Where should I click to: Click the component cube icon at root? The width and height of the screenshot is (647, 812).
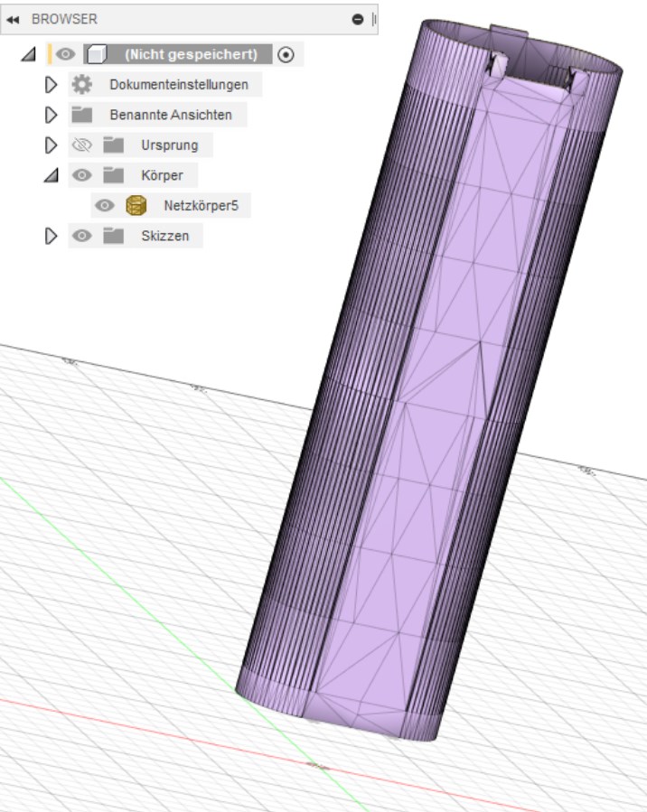97,54
